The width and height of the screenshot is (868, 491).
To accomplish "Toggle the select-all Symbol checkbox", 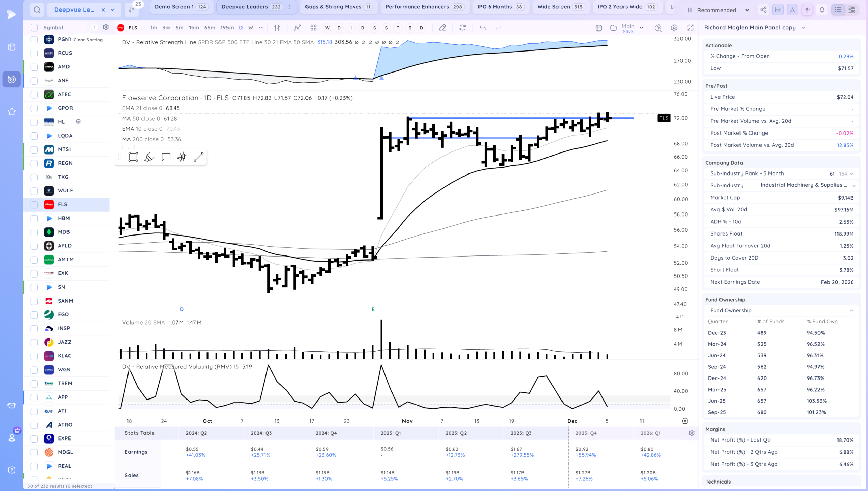I will (34, 28).
